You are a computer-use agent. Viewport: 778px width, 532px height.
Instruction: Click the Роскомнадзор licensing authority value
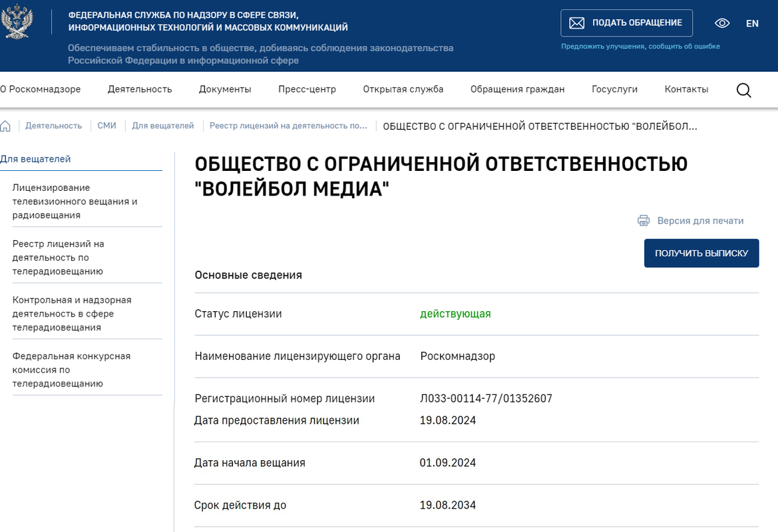(x=457, y=356)
